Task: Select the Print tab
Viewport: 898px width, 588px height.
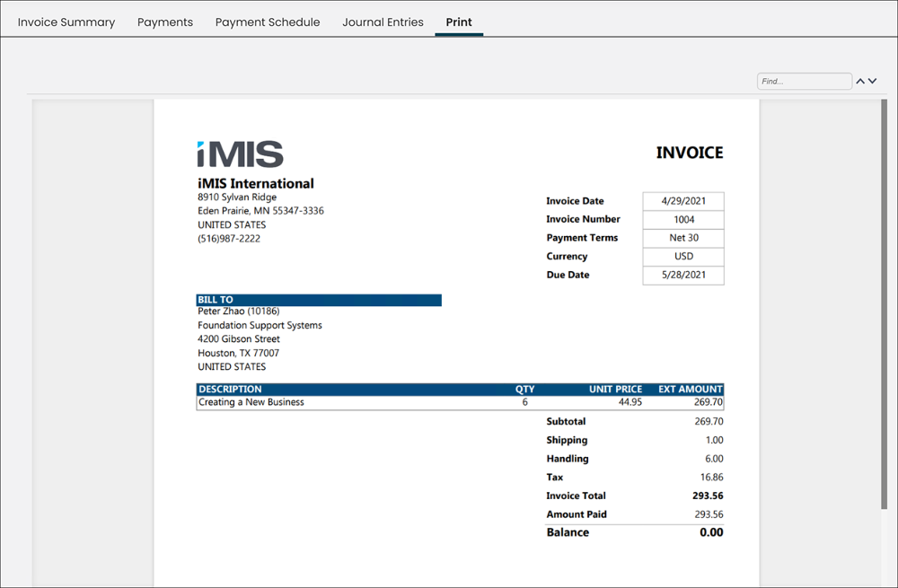Action: click(459, 22)
